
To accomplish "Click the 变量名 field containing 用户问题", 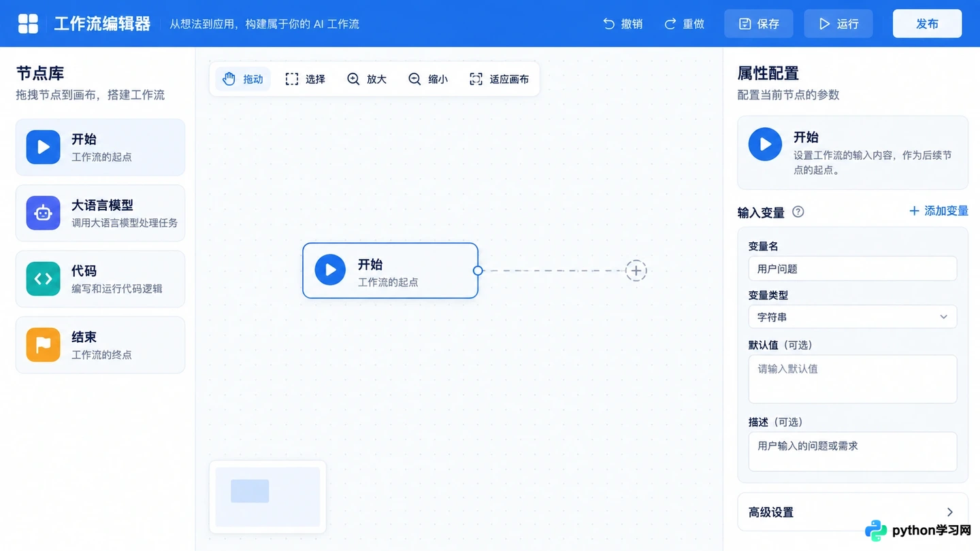I will [x=853, y=269].
